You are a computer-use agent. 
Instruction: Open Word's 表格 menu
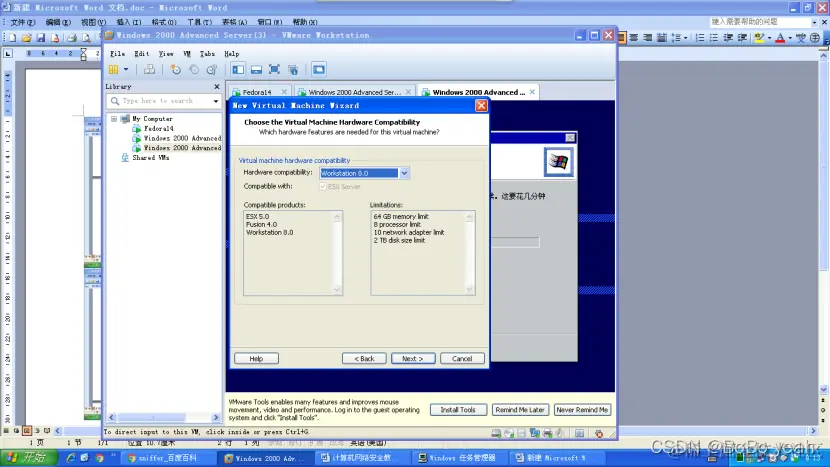[x=234, y=22]
